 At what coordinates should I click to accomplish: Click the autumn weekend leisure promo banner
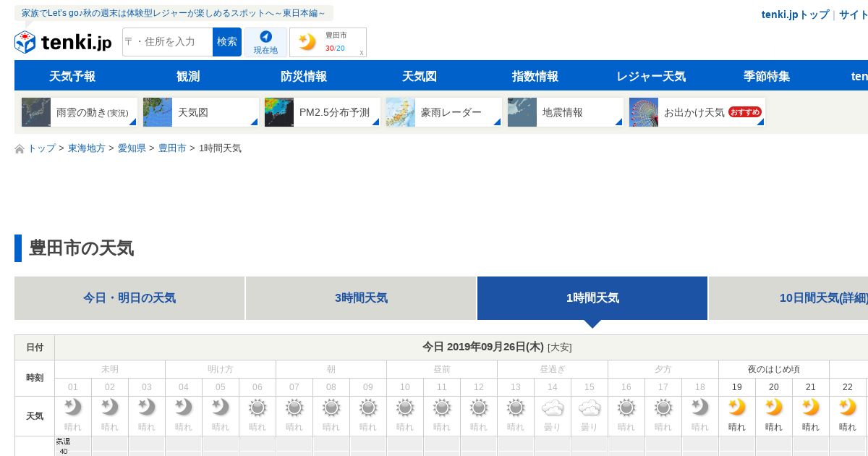coord(174,13)
